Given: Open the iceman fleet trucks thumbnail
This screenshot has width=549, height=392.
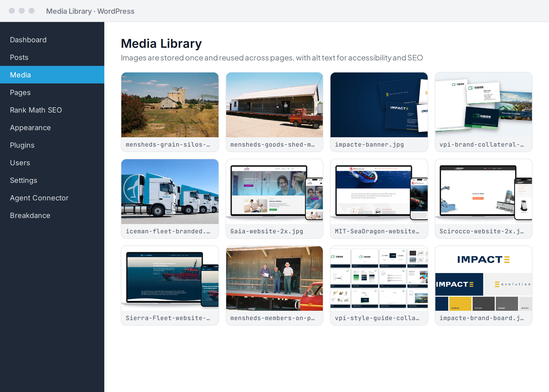Looking at the screenshot, I should click(170, 192).
